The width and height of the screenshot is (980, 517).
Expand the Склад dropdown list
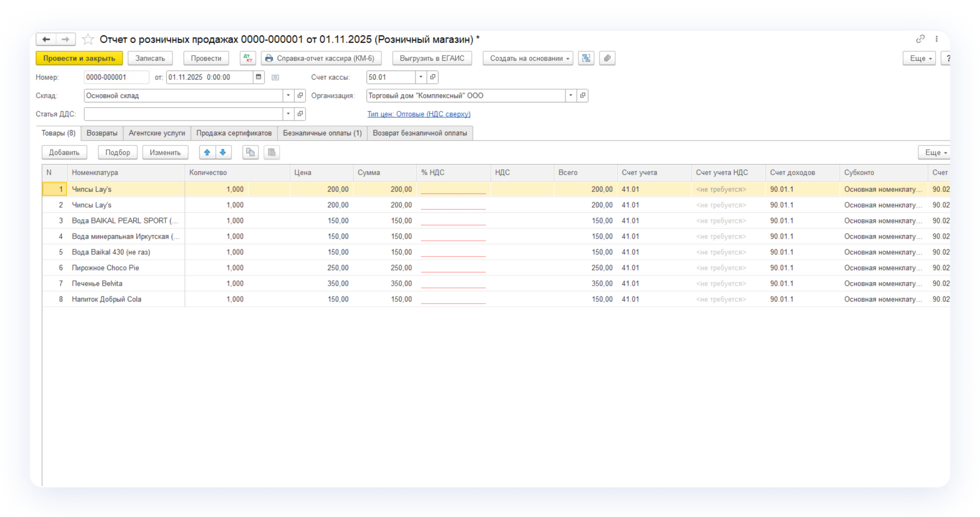tap(288, 95)
